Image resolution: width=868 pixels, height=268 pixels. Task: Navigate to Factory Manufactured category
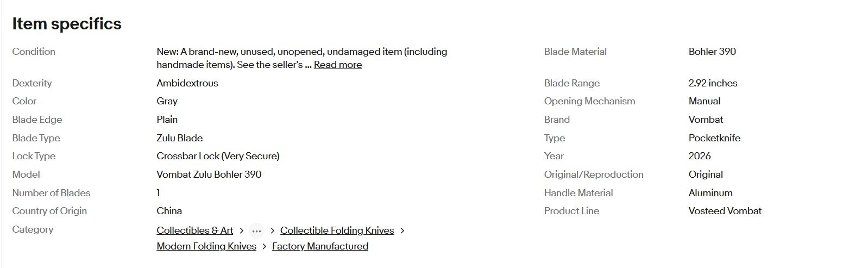point(320,246)
